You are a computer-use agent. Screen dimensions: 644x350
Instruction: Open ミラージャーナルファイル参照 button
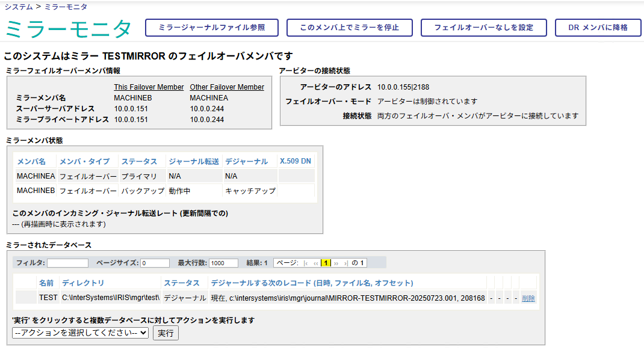[x=211, y=28]
